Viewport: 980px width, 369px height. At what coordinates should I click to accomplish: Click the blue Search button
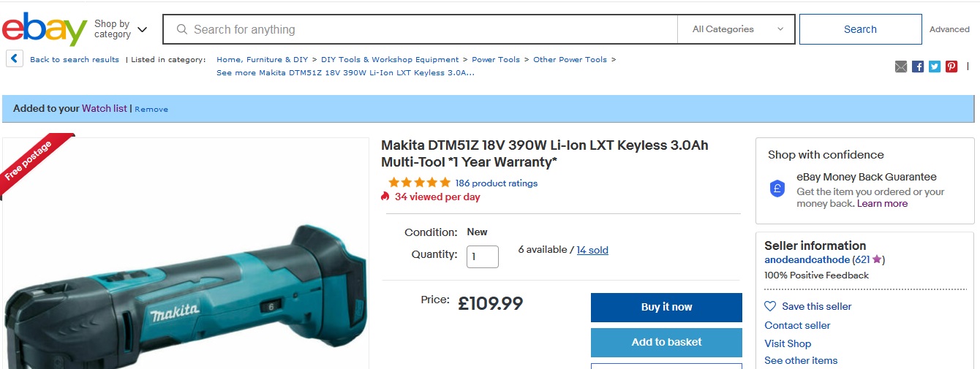860,29
